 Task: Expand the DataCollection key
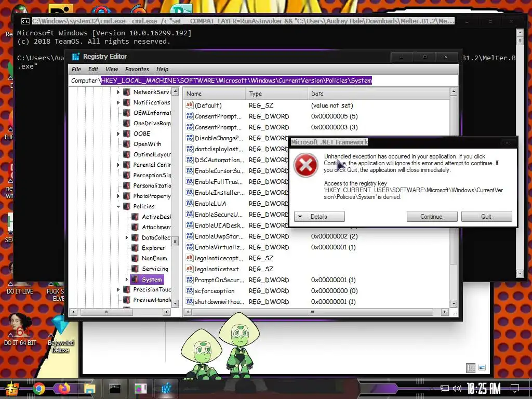pyautogui.click(x=127, y=237)
